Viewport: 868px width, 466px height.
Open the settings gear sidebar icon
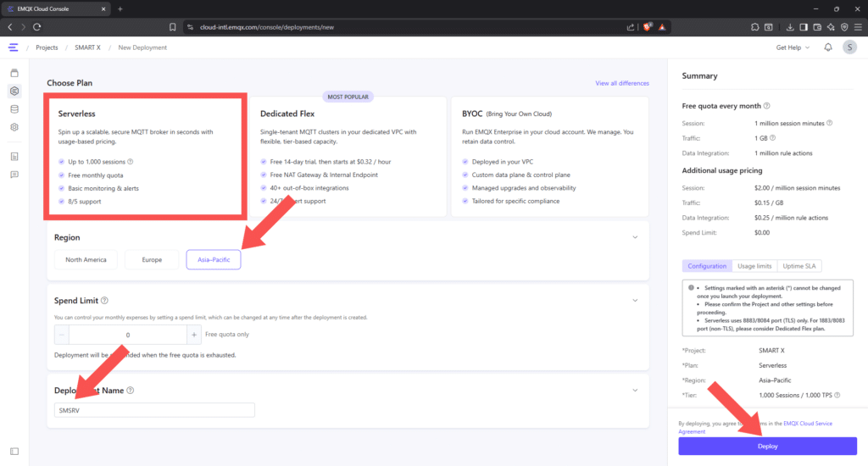point(14,127)
